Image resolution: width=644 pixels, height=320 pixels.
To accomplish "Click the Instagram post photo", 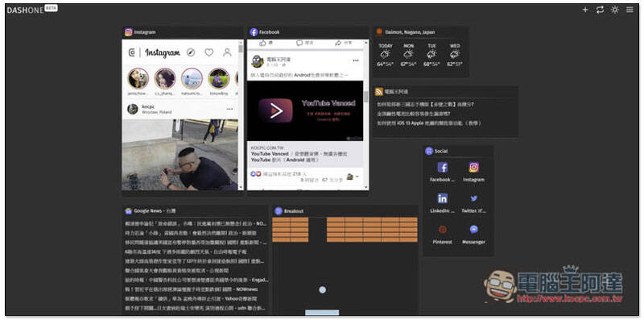I will pyautogui.click(x=180, y=155).
